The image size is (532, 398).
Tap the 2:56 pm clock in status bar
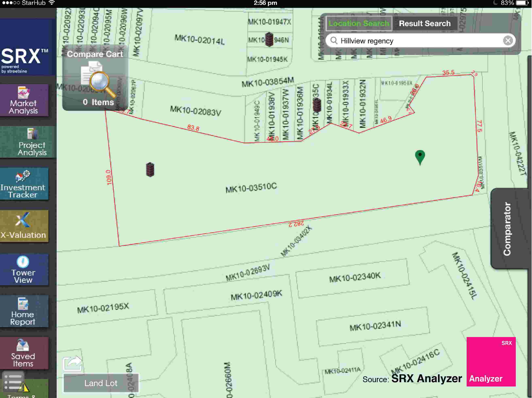[265, 3]
